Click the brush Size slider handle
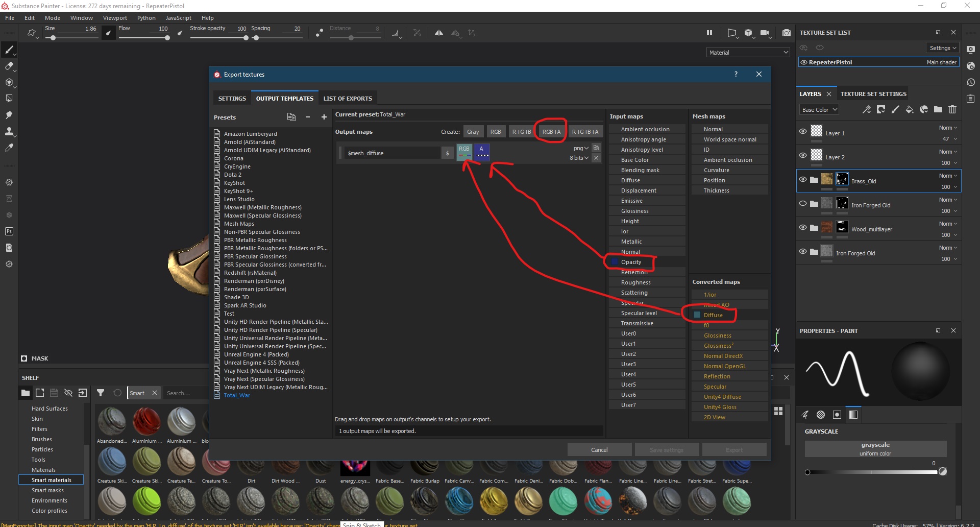 pyautogui.click(x=53, y=38)
